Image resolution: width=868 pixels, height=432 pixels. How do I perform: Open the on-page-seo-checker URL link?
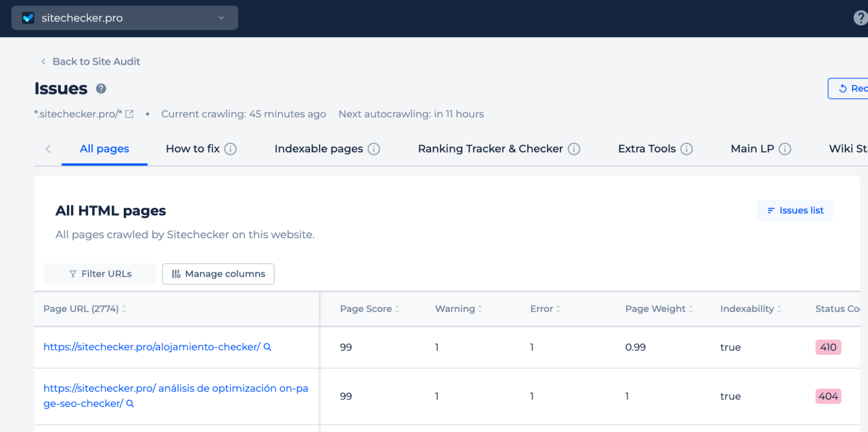176,396
